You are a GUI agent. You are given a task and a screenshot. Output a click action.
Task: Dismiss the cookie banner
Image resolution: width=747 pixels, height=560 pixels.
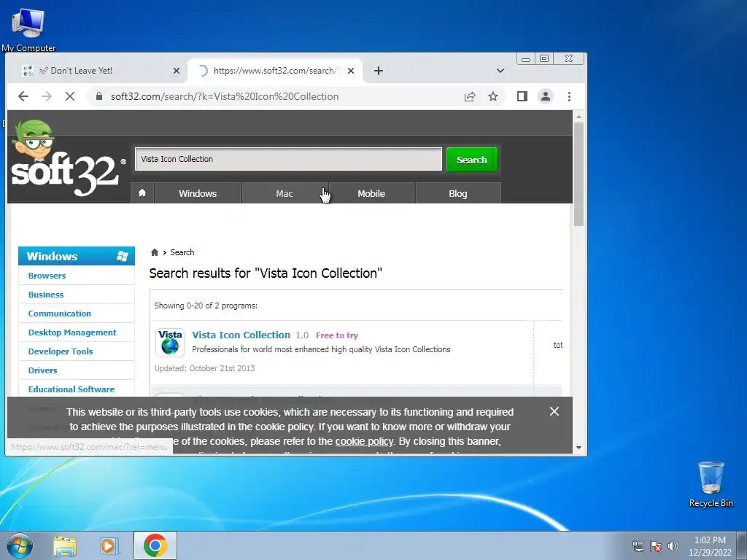pos(554,411)
